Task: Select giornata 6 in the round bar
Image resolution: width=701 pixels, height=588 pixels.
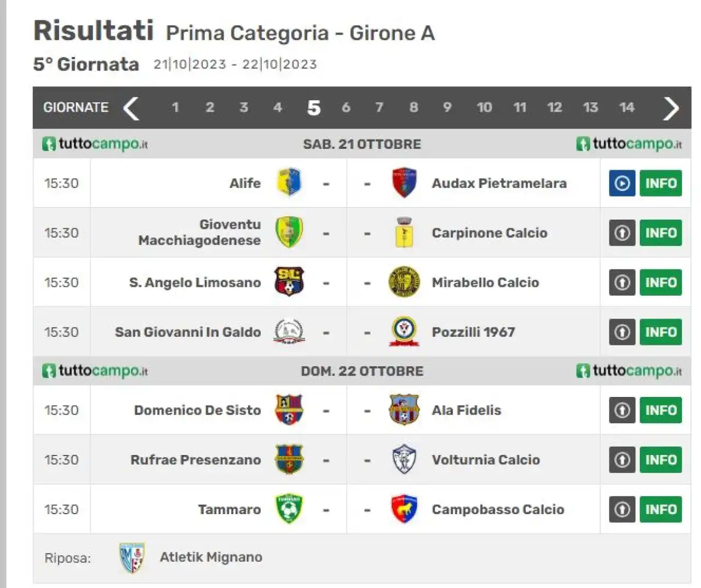Action: (x=346, y=107)
